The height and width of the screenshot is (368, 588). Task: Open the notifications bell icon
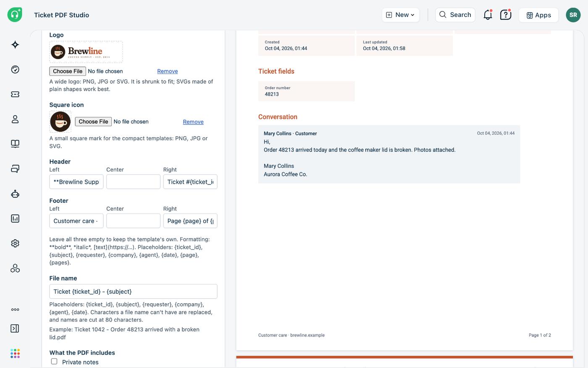[x=488, y=15]
